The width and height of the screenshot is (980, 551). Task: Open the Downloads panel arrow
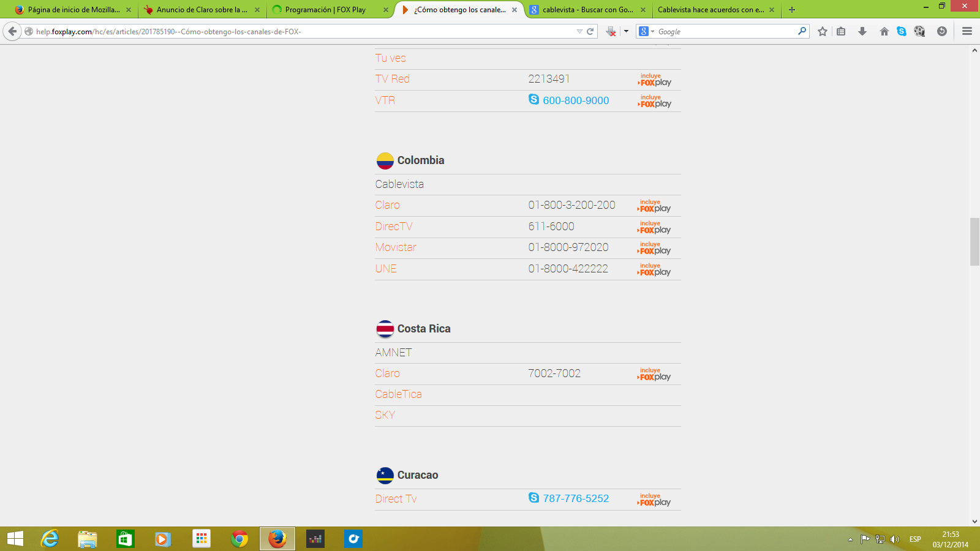(862, 31)
